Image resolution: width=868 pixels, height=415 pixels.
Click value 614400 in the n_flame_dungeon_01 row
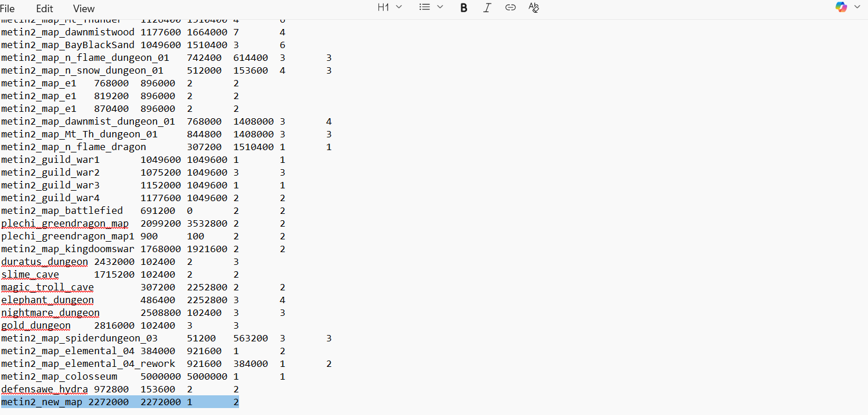(251, 57)
